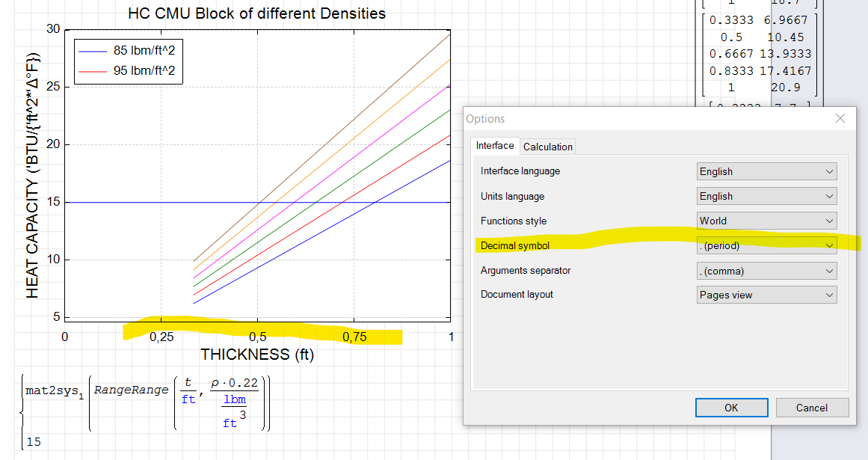Click the HEAT CAPACITY vertical axis label
868x460 pixels.
point(32,176)
